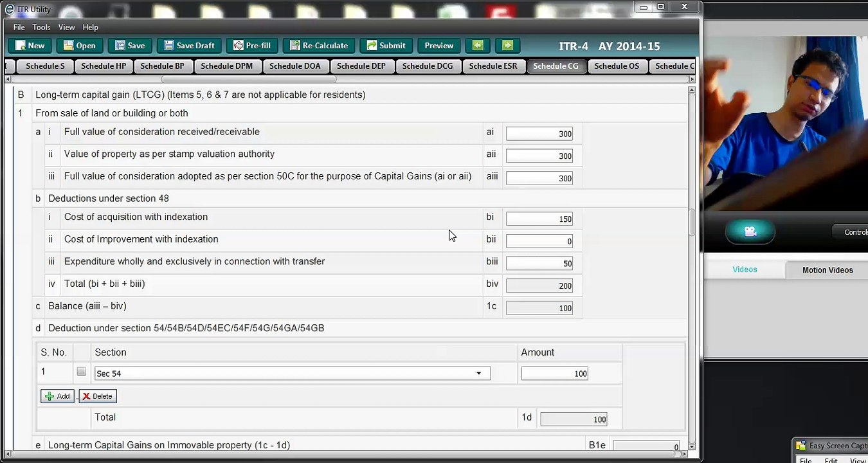Click total deductions field biv
The height and width of the screenshot is (463, 868).
click(x=539, y=286)
